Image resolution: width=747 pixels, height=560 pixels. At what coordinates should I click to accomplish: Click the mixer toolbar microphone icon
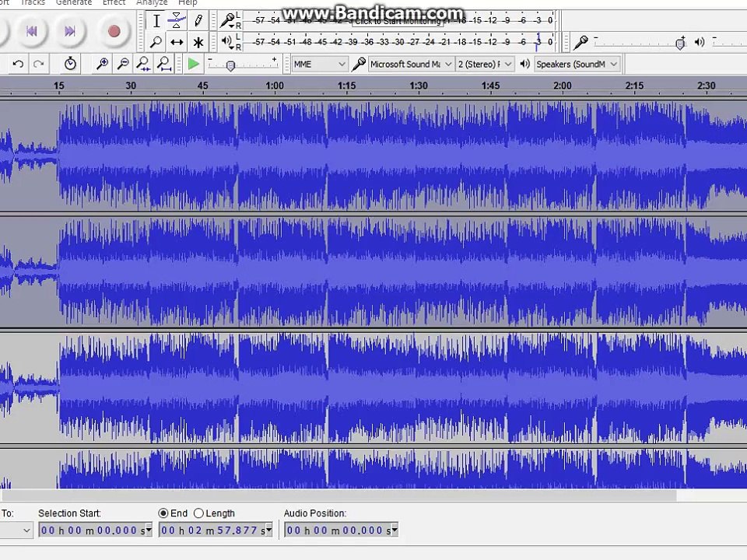[580, 42]
